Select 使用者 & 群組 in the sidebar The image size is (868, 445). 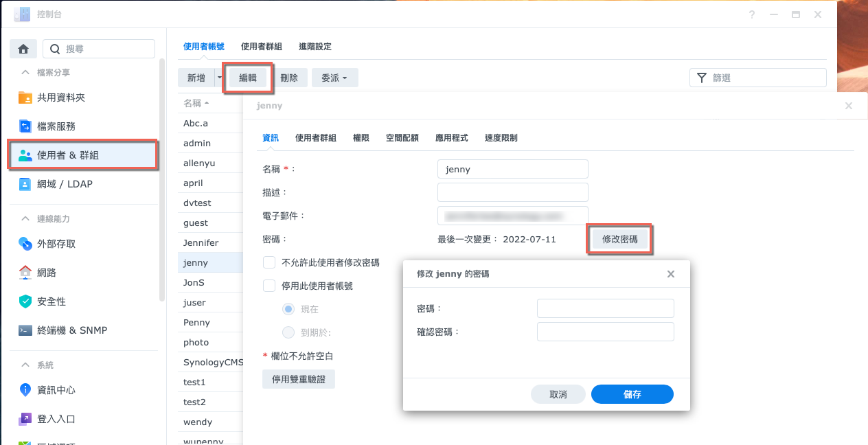pos(84,155)
